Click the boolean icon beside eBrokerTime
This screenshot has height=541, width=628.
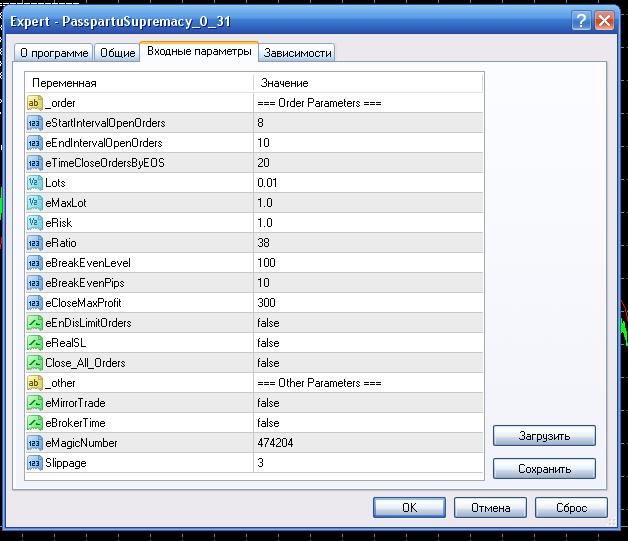point(35,423)
